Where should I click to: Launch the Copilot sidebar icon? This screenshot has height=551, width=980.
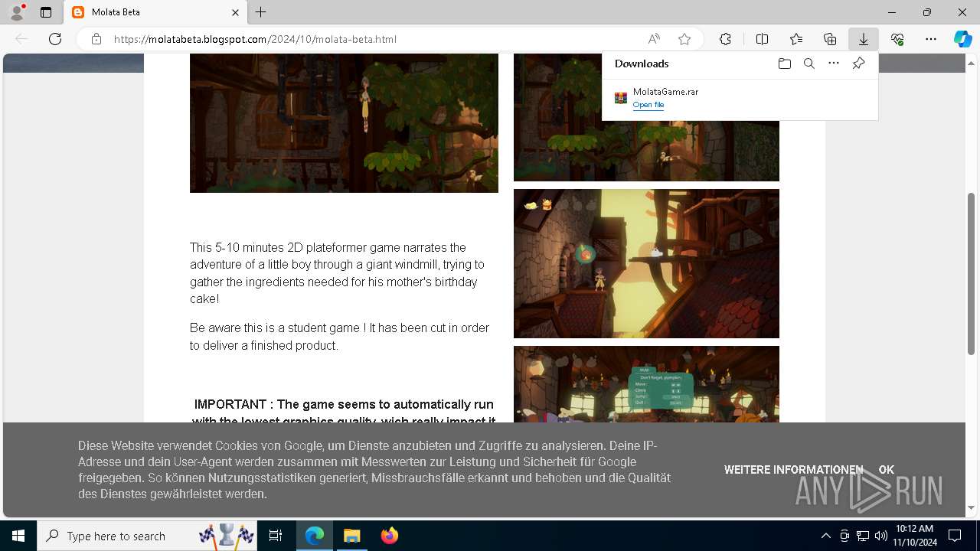click(963, 39)
